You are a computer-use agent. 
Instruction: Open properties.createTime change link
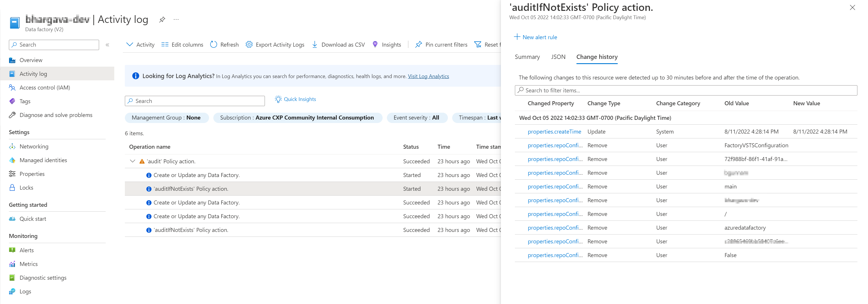(554, 132)
